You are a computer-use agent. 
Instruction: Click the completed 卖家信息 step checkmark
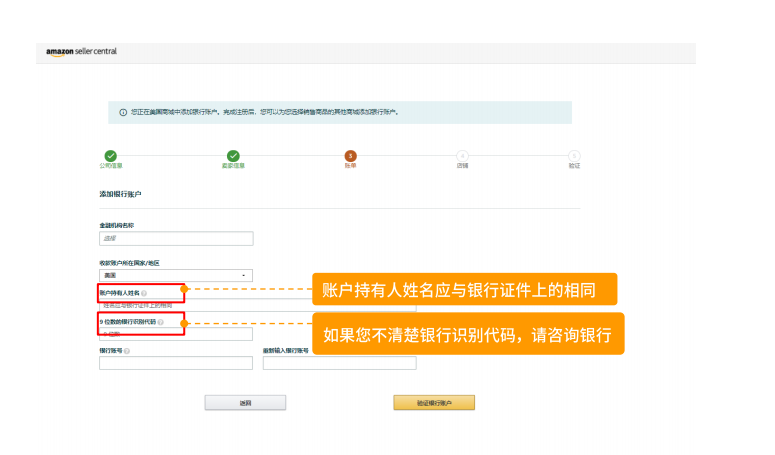point(233,156)
